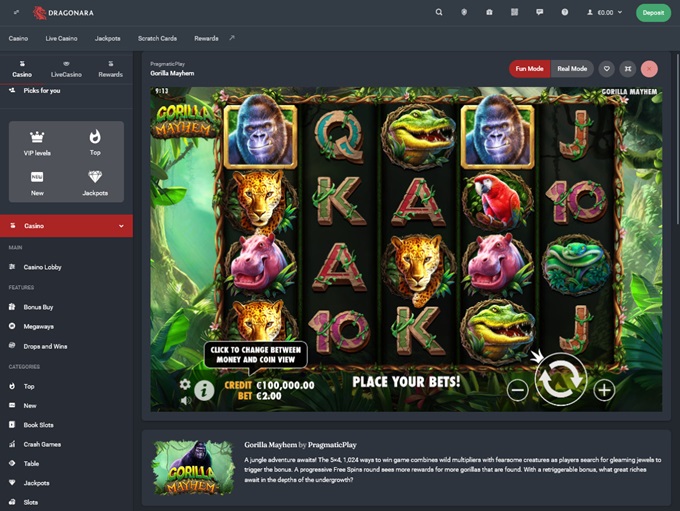
Task: Open the chat support icon
Action: coord(540,13)
